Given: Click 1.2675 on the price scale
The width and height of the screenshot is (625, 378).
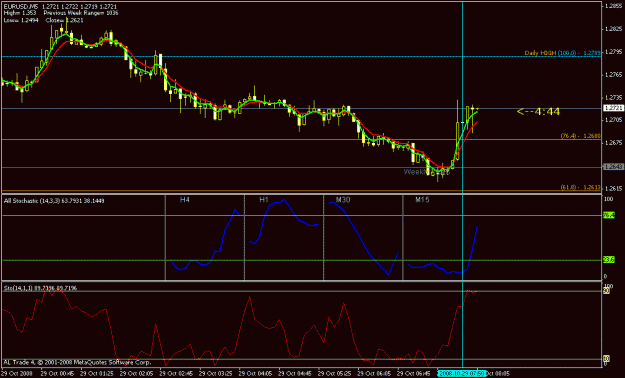Looking at the screenshot, I should (615, 142).
